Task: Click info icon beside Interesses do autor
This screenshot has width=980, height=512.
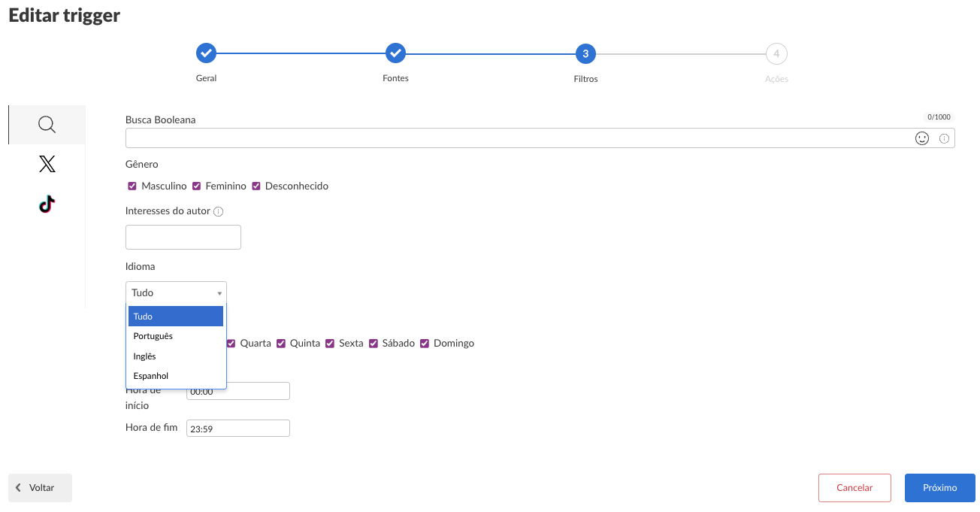Action: [x=219, y=211]
